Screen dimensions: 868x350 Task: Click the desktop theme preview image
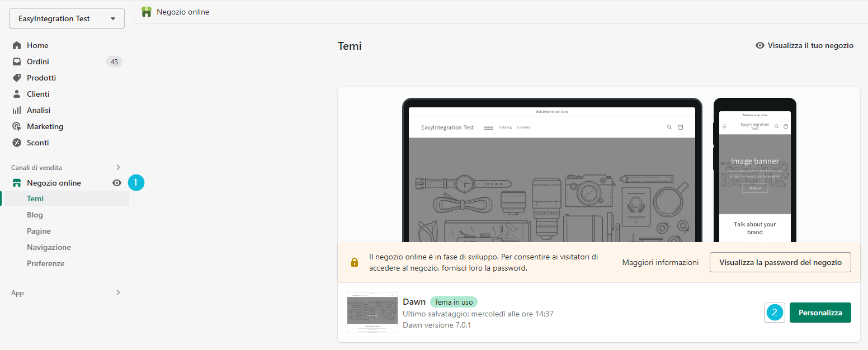[552, 170]
